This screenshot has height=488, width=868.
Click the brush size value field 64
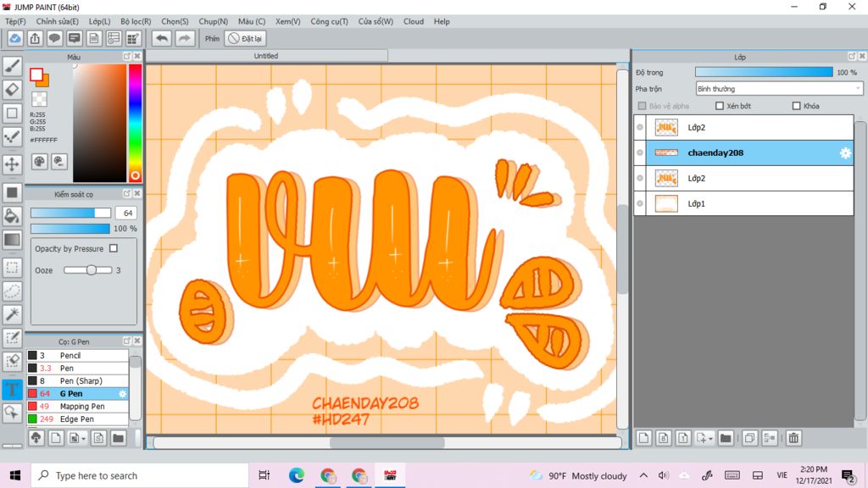[x=127, y=213]
